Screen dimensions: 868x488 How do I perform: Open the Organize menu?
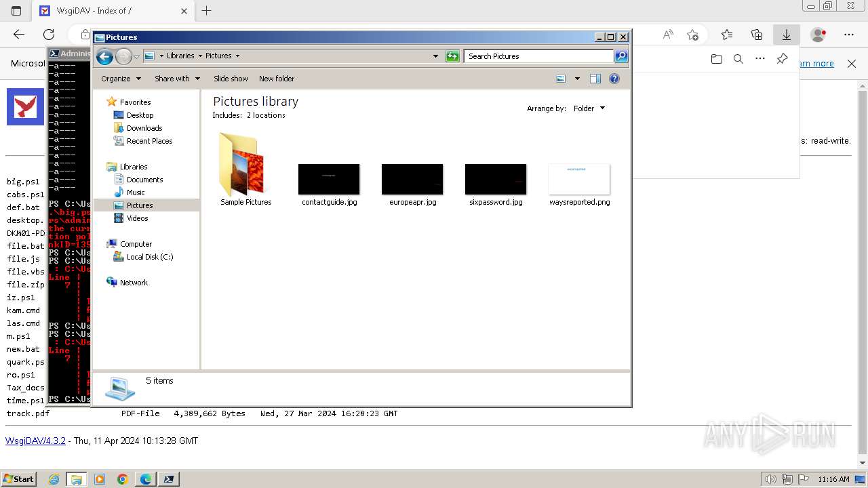[x=121, y=79]
